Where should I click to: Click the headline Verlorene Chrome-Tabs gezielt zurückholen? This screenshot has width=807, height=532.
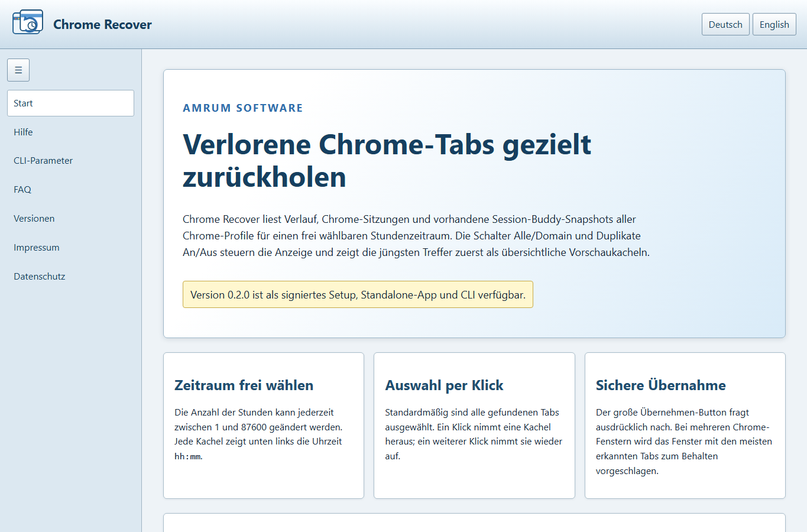point(387,161)
